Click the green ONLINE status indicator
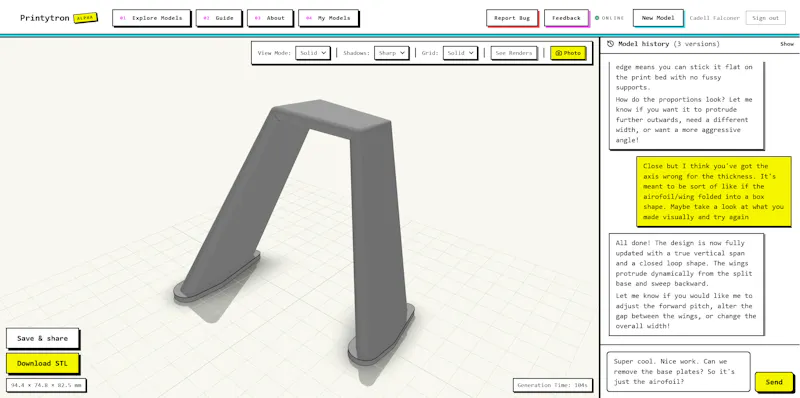 click(609, 18)
